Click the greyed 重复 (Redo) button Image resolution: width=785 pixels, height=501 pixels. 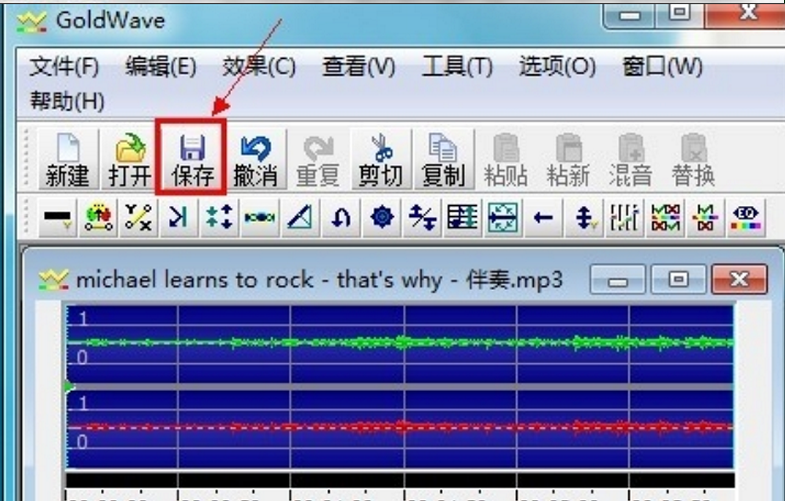(318, 159)
